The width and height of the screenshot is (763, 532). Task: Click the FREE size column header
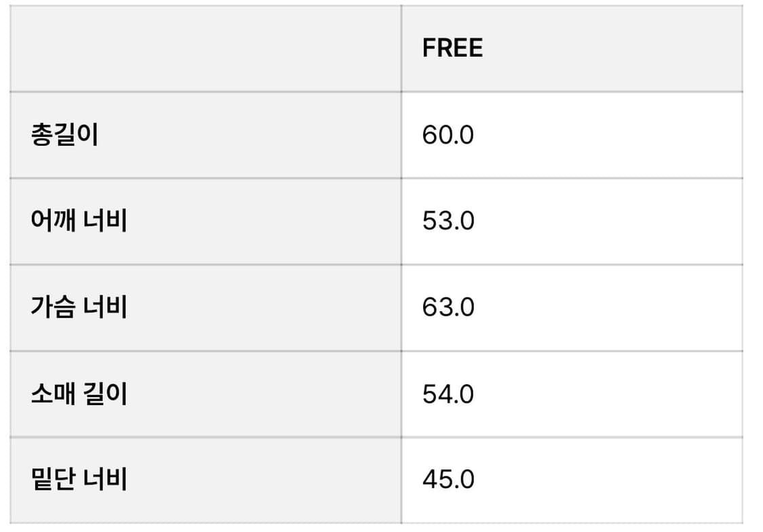(x=452, y=48)
